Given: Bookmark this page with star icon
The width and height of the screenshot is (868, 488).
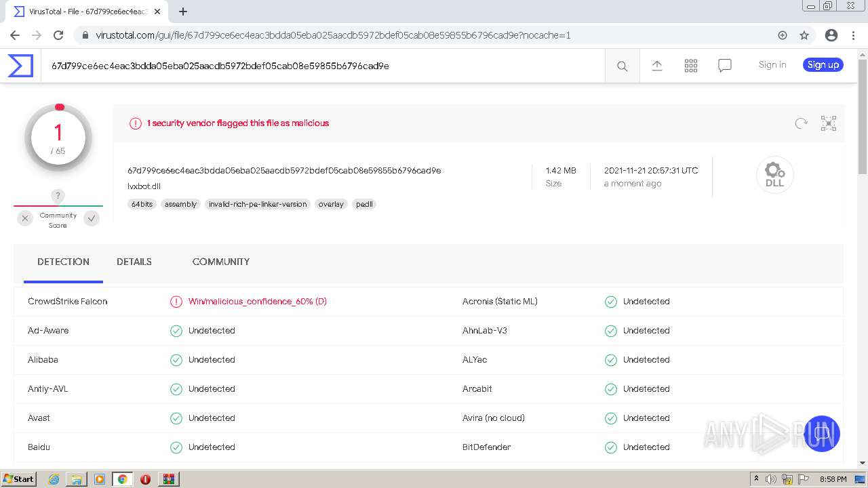Looking at the screenshot, I should pyautogui.click(x=804, y=35).
